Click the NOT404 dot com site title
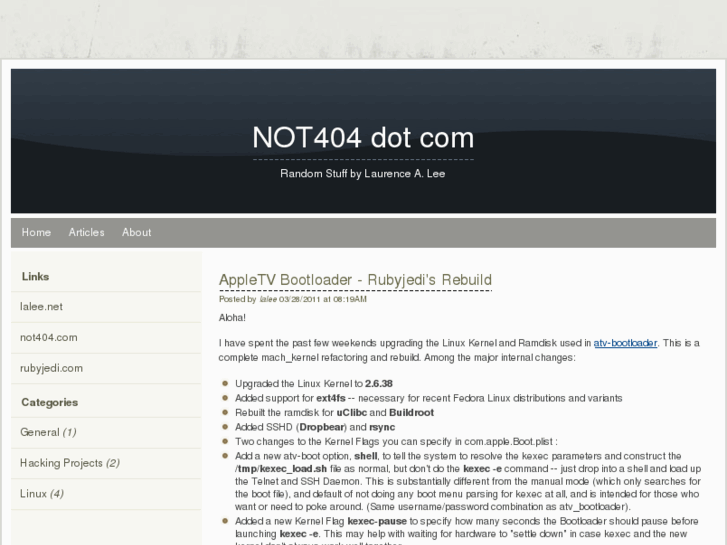Viewport: 727px width, 545px height. click(x=363, y=138)
